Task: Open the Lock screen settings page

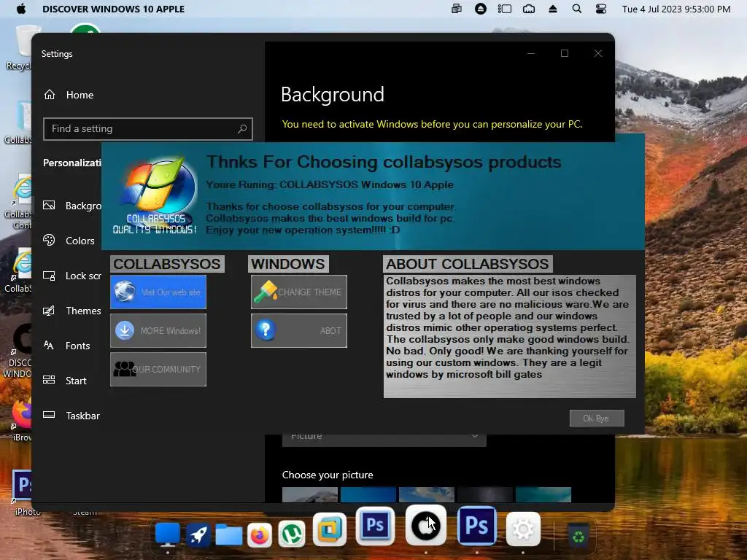Action: [71, 276]
